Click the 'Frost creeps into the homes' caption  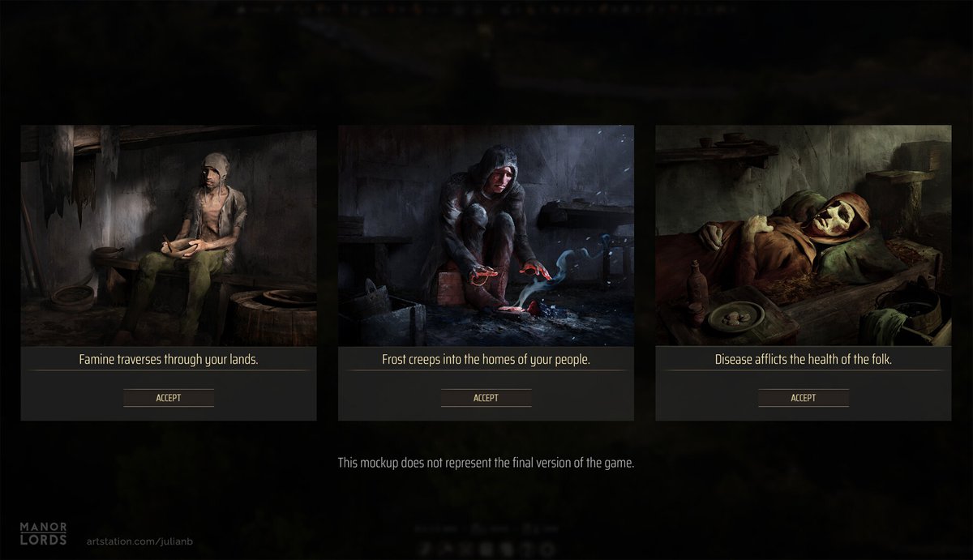coord(486,359)
